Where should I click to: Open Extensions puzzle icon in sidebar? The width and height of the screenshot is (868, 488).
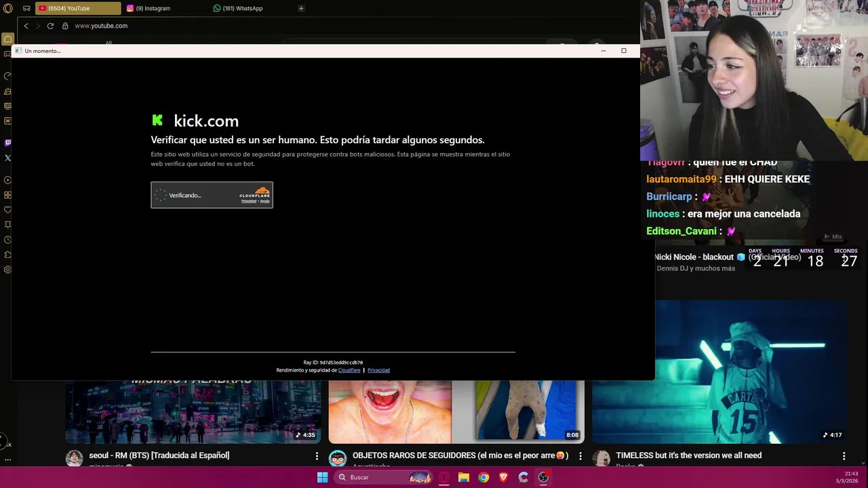(x=7, y=255)
